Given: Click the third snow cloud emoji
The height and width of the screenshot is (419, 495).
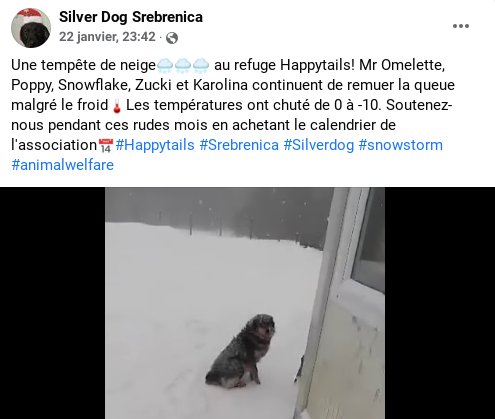Looking at the screenshot, I should click(201, 66).
